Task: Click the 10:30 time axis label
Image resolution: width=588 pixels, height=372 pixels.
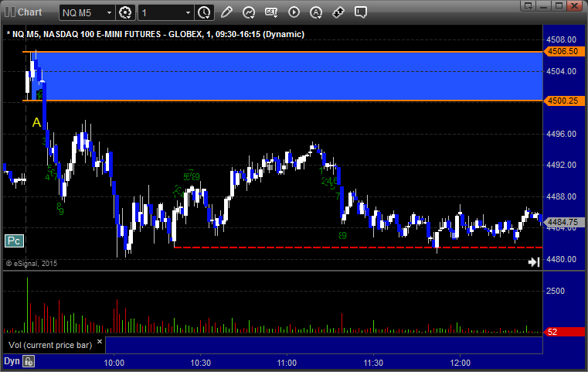Action: pyautogui.click(x=201, y=363)
